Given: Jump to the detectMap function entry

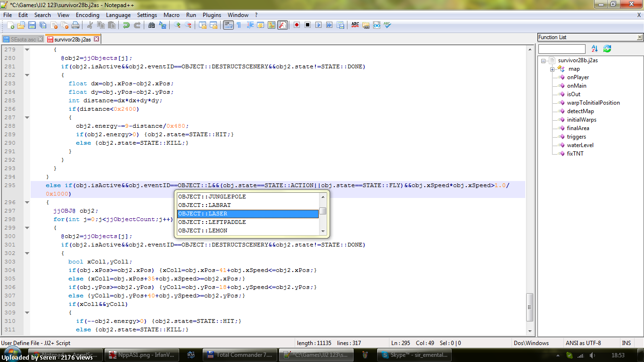Looking at the screenshot, I should [580, 111].
